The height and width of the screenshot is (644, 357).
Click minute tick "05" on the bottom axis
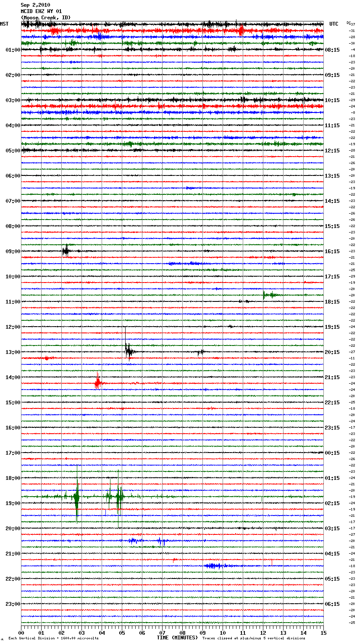122,633
